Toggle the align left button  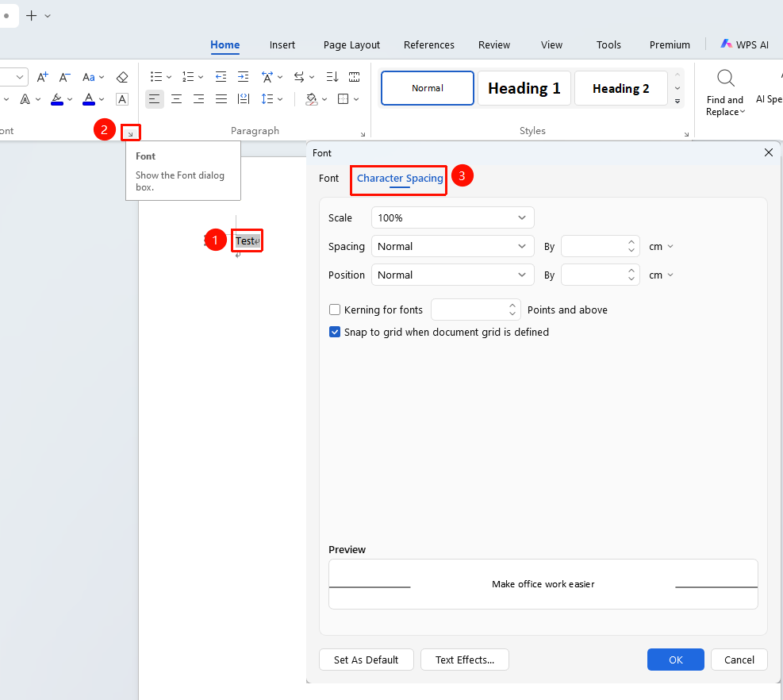[155, 99]
